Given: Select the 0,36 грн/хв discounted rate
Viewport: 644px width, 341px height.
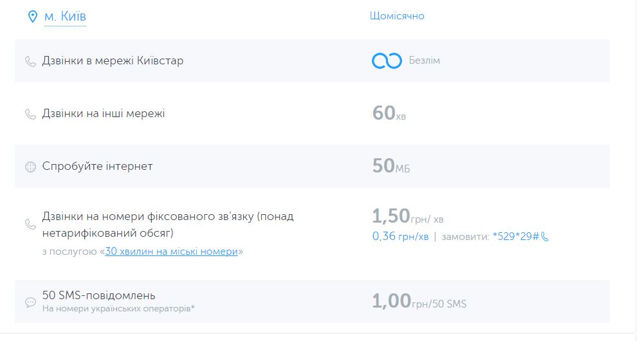Looking at the screenshot, I should pos(400,237).
